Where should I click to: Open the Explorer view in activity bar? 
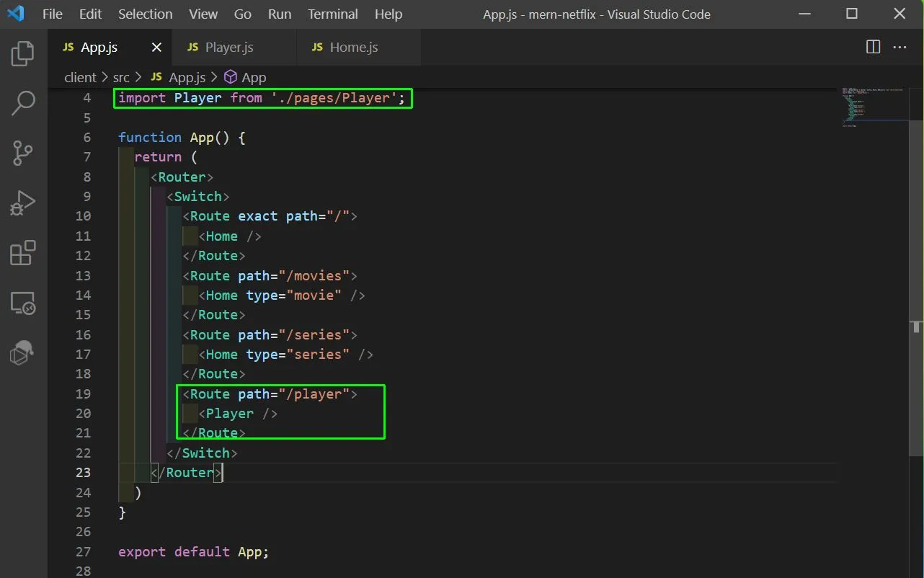pos(23,54)
